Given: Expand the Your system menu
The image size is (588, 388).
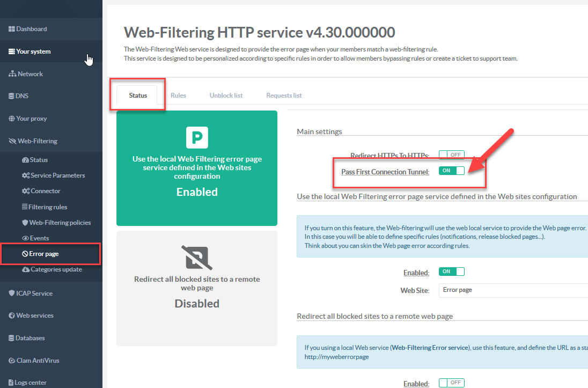Looking at the screenshot, I should (33, 52).
